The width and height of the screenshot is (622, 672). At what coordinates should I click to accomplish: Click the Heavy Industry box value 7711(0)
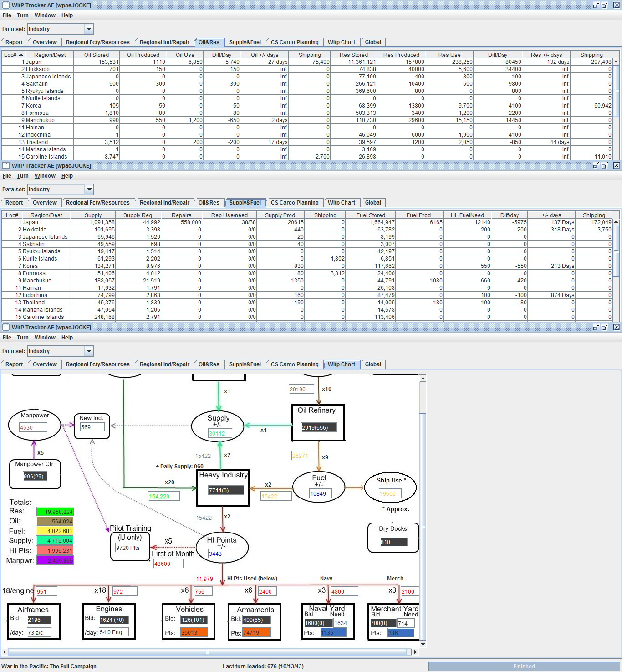[226, 490]
